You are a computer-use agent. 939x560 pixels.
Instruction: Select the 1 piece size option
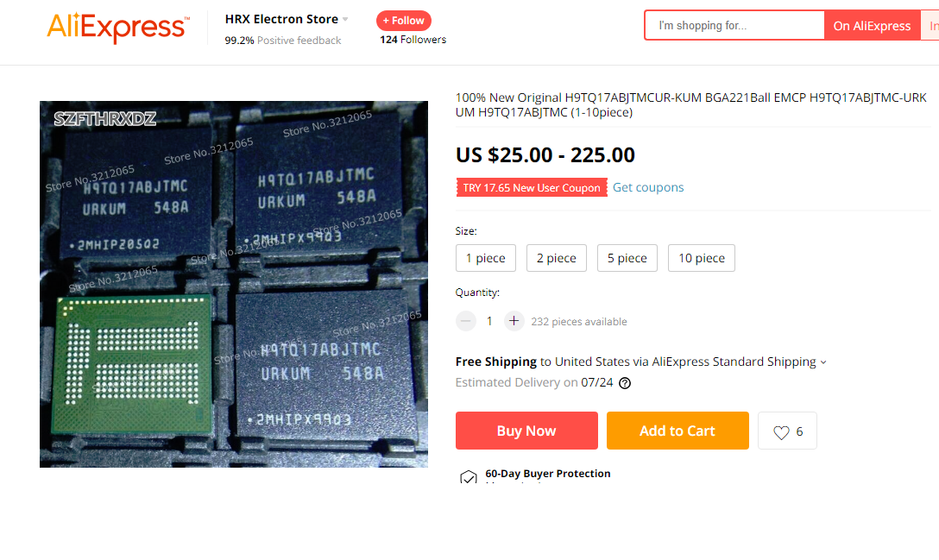click(486, 258)
